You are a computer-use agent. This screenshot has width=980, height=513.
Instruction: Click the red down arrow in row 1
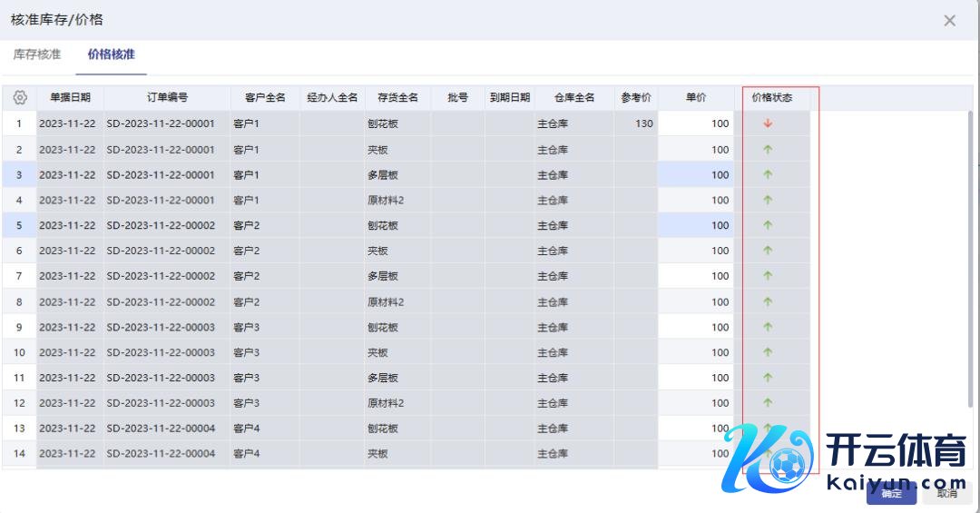point(768,123)
